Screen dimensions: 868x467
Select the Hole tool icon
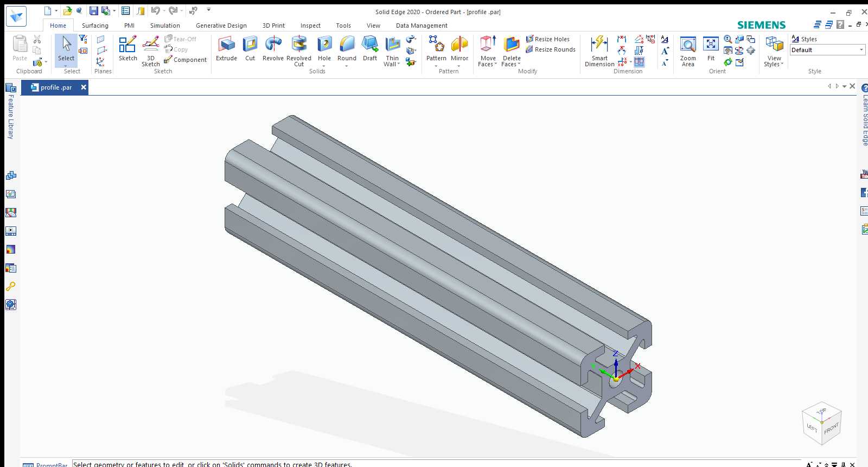324,45
